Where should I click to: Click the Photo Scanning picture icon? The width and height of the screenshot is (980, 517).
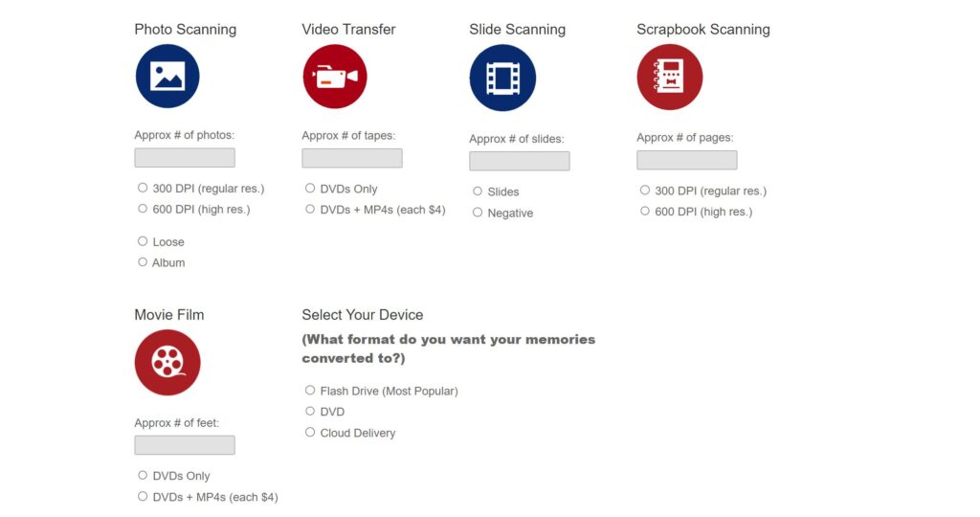pos(167,77)
